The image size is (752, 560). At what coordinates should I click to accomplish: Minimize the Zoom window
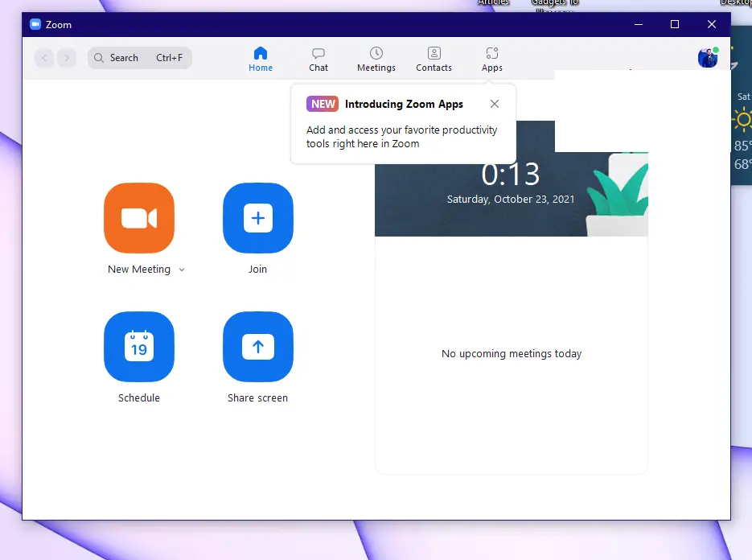click(x=639, y=24)
